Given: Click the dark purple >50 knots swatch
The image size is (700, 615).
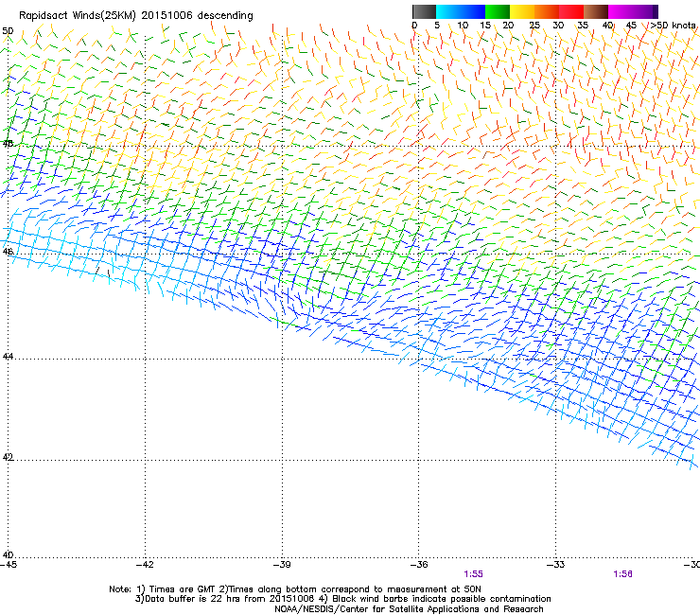Looking at the screenshot, I should pos(656,11).
